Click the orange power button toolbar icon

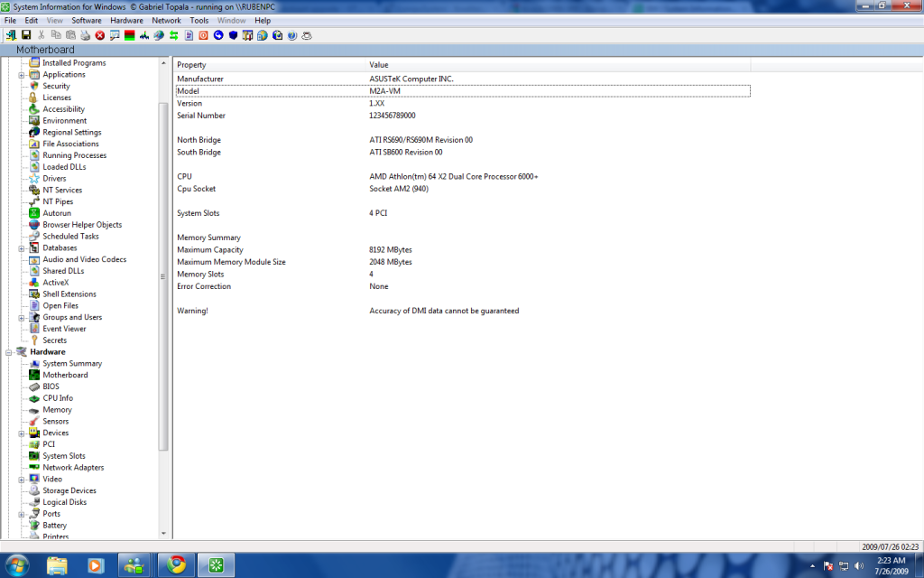[x=203, y=35]
